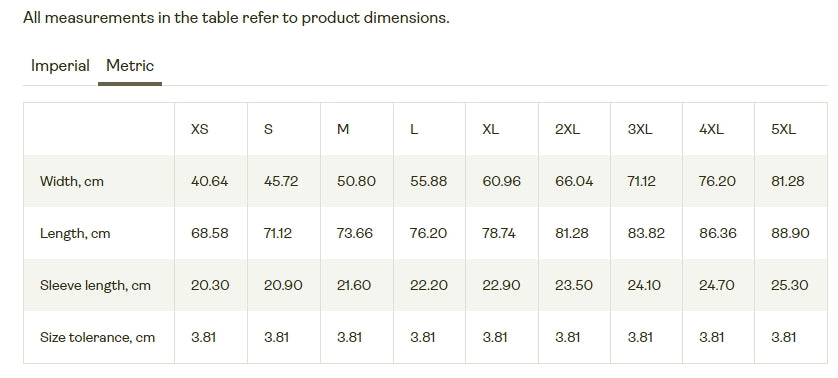Click the Size tolerance, cm row label
This screenshot has width=838, height=378.
pos(97,337)
